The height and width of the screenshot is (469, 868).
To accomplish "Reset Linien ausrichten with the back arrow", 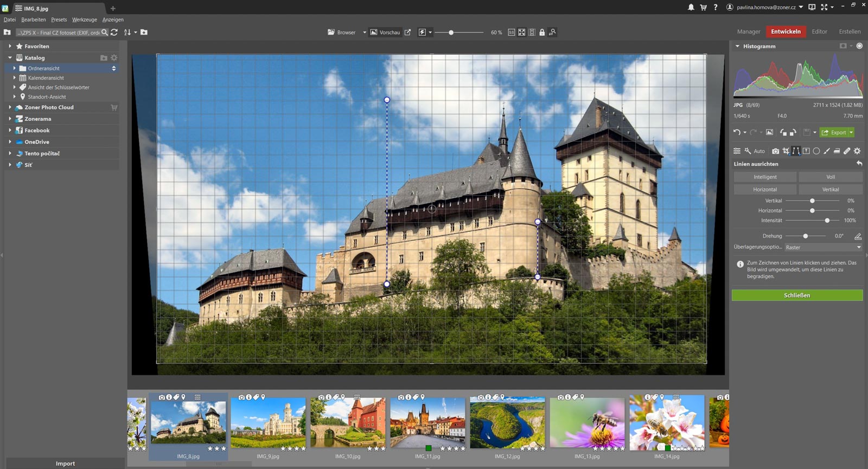I will click(x=859, y=164).
